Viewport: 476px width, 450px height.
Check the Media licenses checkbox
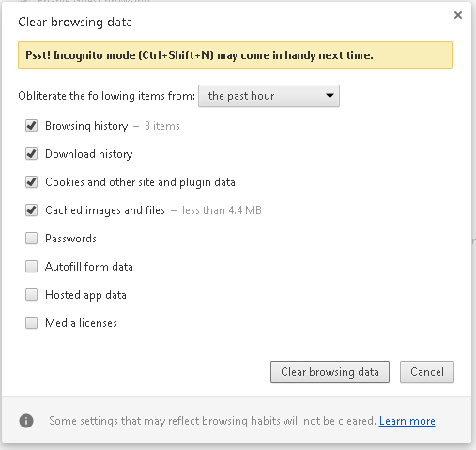point(31,323)
